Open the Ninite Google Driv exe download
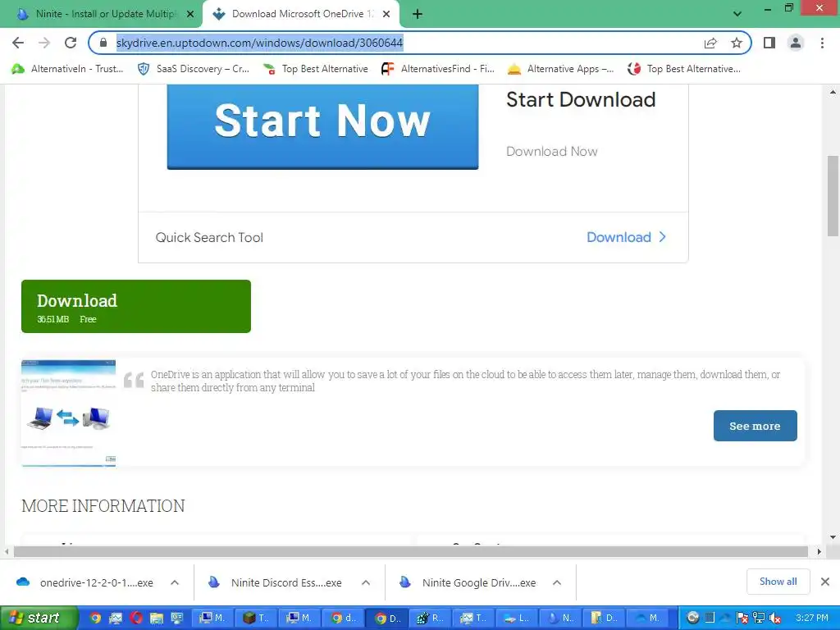Viewport: 840px width, 630px height. (468, 582)
